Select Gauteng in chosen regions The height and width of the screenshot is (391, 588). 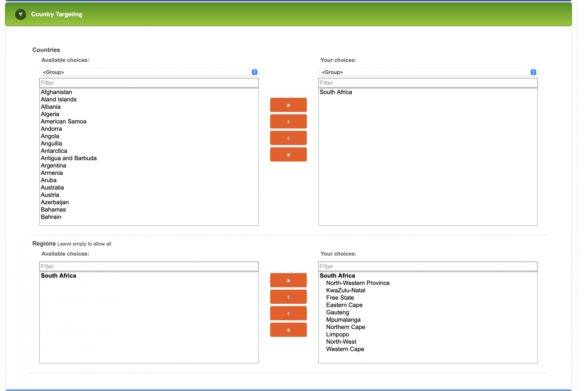pyautogui.click(x=337, y=312)
